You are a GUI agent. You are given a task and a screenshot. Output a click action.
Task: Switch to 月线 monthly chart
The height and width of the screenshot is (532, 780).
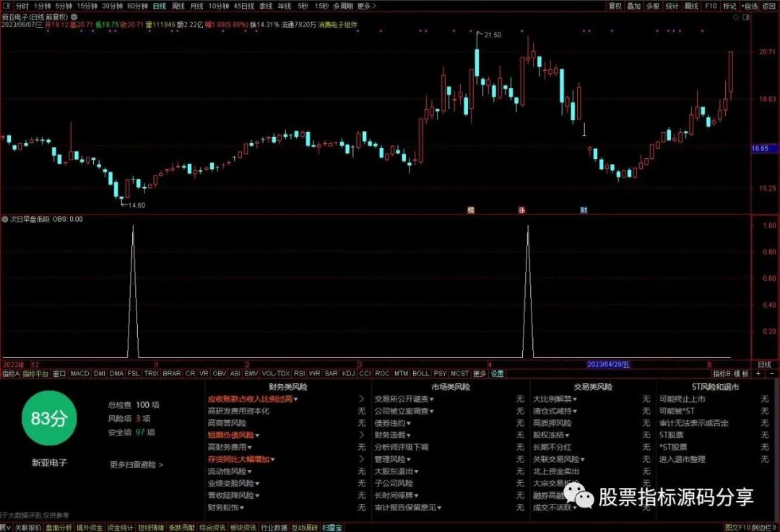(x=197, y=6)
